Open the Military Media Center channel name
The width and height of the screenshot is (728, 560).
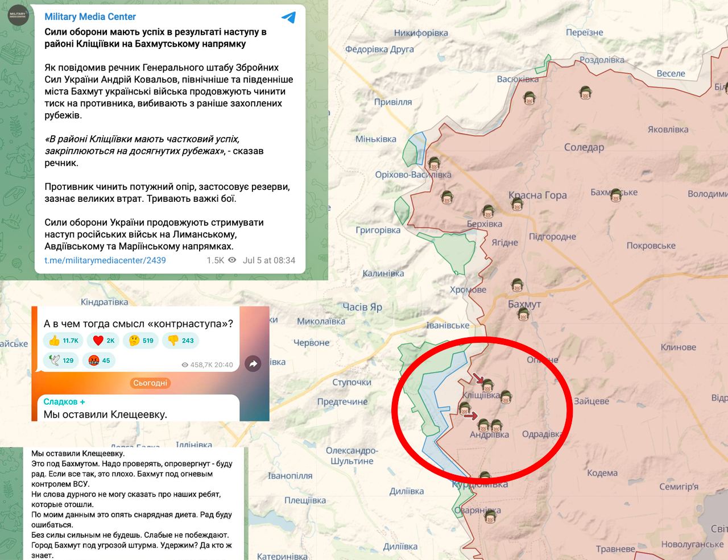pos(90,17)
